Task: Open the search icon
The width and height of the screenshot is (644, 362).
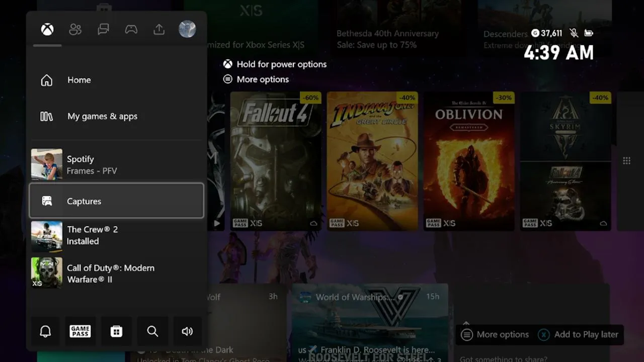Action: click(152, 331)
